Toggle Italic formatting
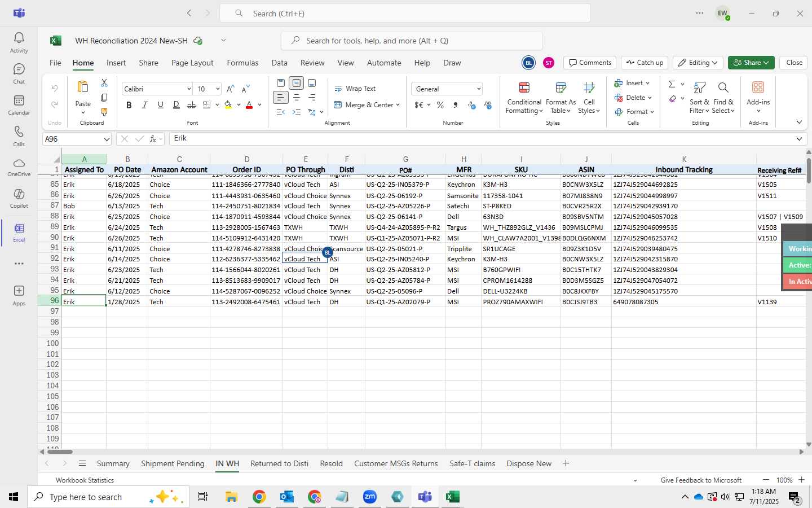 [144, 105]
